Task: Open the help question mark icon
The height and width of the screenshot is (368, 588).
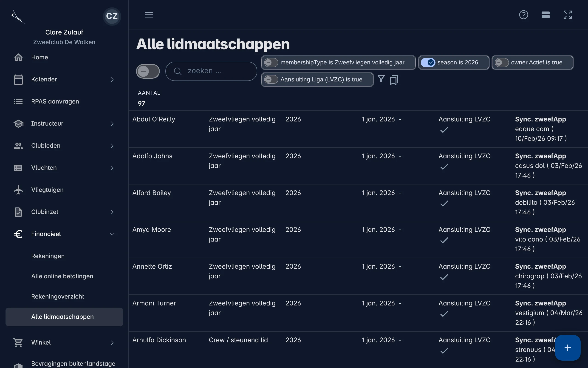Action: pyautogui.click(x=523, y=14)
